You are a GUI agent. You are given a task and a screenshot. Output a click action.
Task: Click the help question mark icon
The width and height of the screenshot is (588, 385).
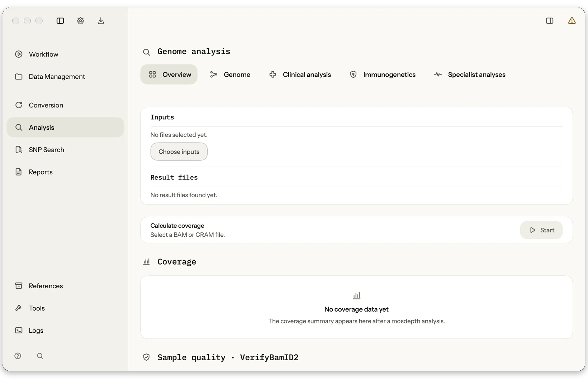pos(18,356)
